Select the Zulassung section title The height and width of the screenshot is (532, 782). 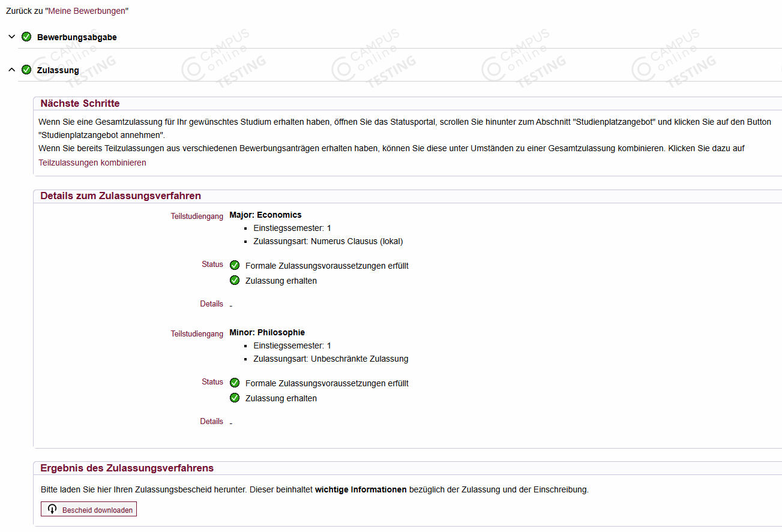(58, 70)
